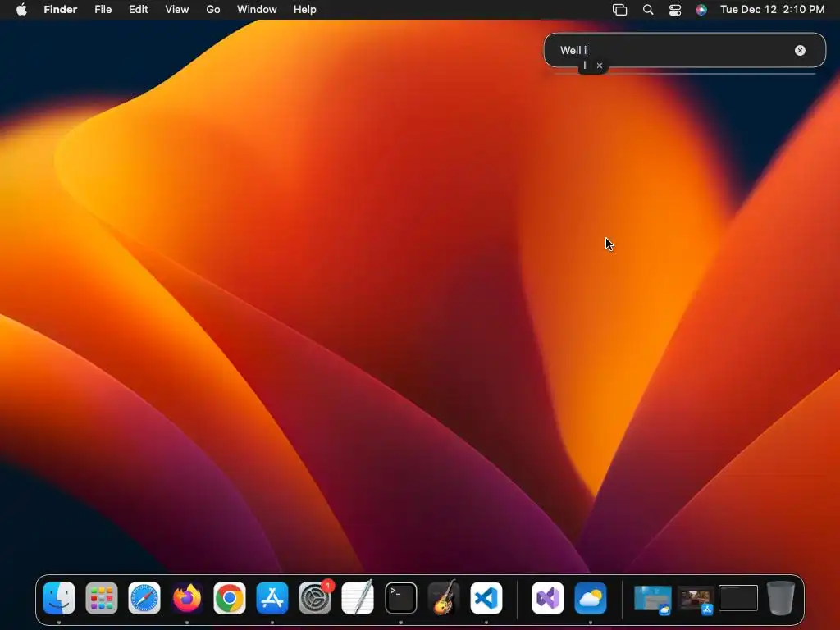Open Spotlight search magnifier
840x630 pixels.
[x=648, y=10]
